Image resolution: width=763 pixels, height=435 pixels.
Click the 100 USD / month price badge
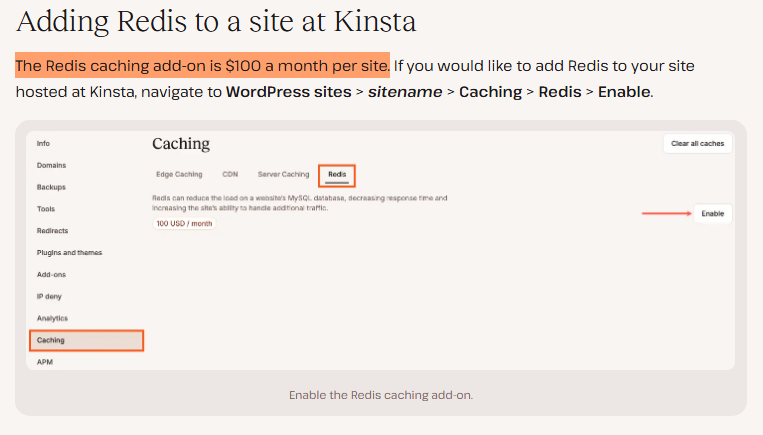184,223
